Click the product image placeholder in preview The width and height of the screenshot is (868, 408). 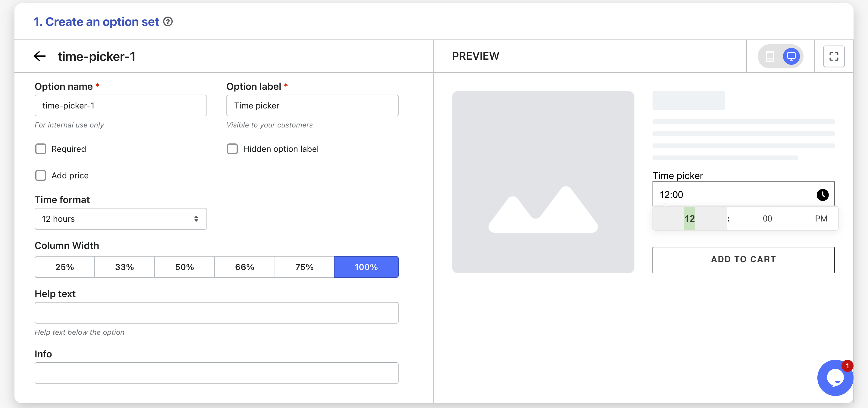pos(543,182)
